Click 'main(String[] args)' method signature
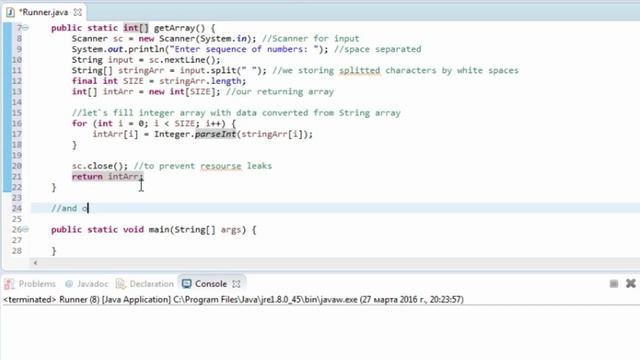Viewport: 640px width, 360px height. [x=198, y=229]
